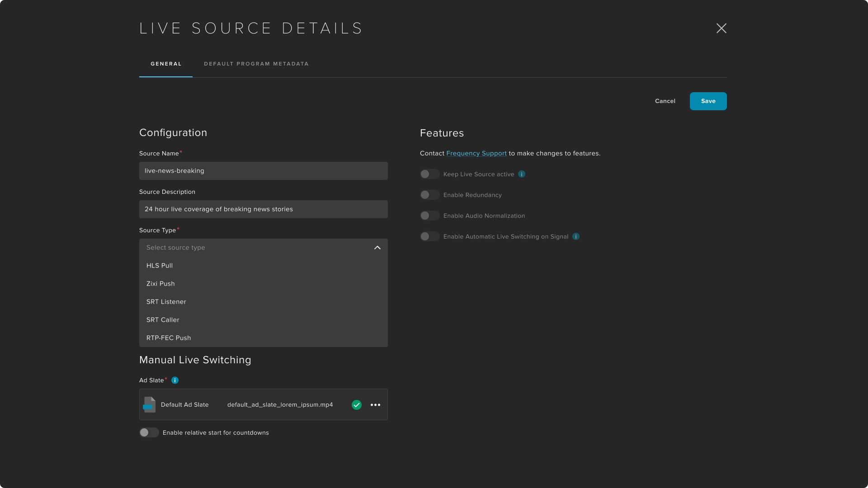Turn on Enable Audio Normalization switch

429,216
